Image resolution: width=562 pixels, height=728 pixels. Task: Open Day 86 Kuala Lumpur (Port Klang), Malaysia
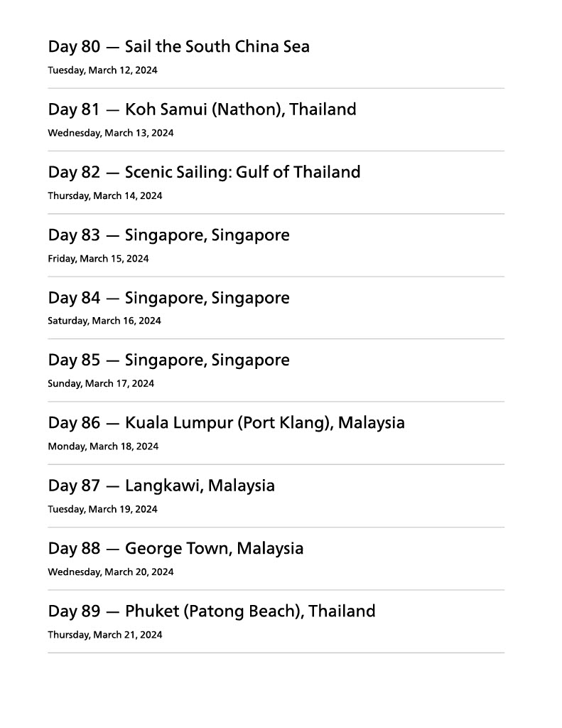[226, 423]
